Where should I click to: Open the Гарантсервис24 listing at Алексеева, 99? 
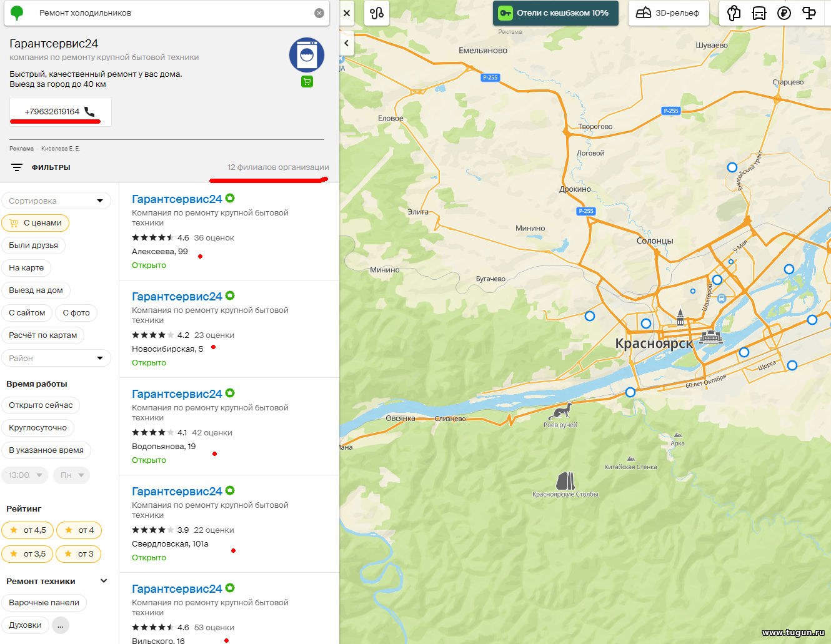(177, 199)
